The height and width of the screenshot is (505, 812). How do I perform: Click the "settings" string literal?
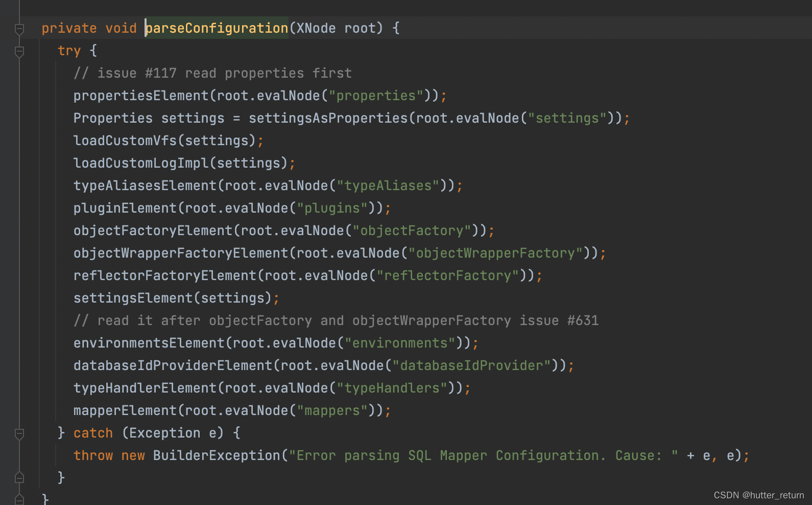pyautogui.click(x=567, y=118)
